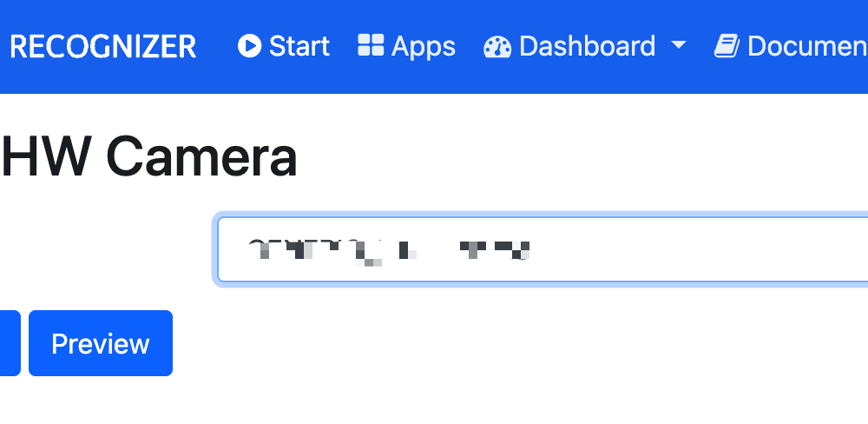868x424 pixels.
Task: Open the Dashboard menu item
Action: tap(585, 46)
